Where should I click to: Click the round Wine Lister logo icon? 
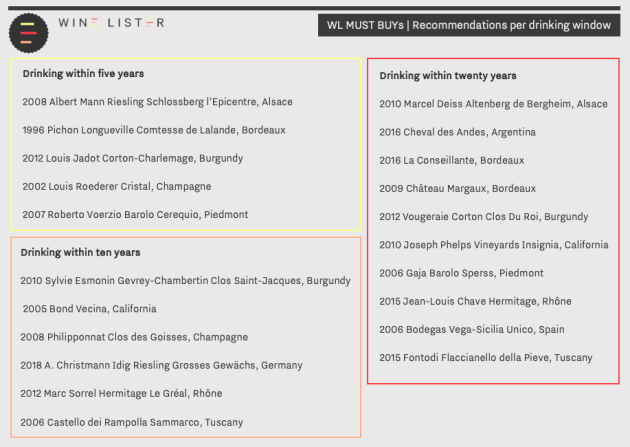pos(29,33)
